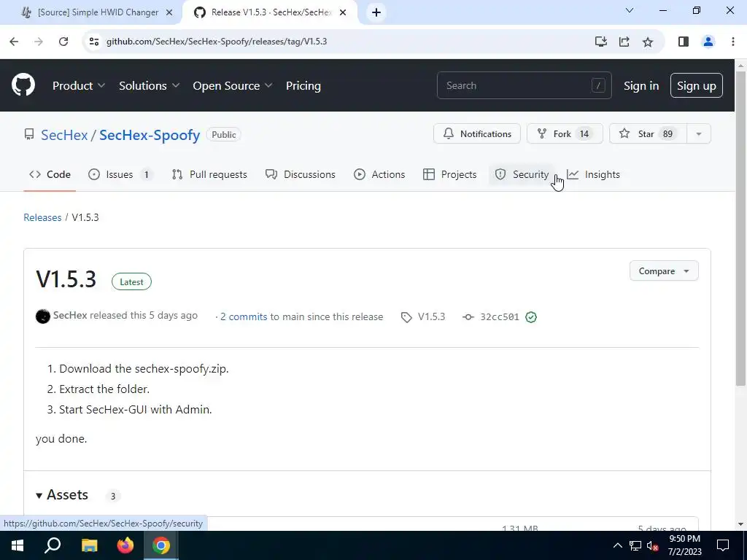
Task: Open the SecHex-Spoofy repository link
Action: [x=150, y=135]
